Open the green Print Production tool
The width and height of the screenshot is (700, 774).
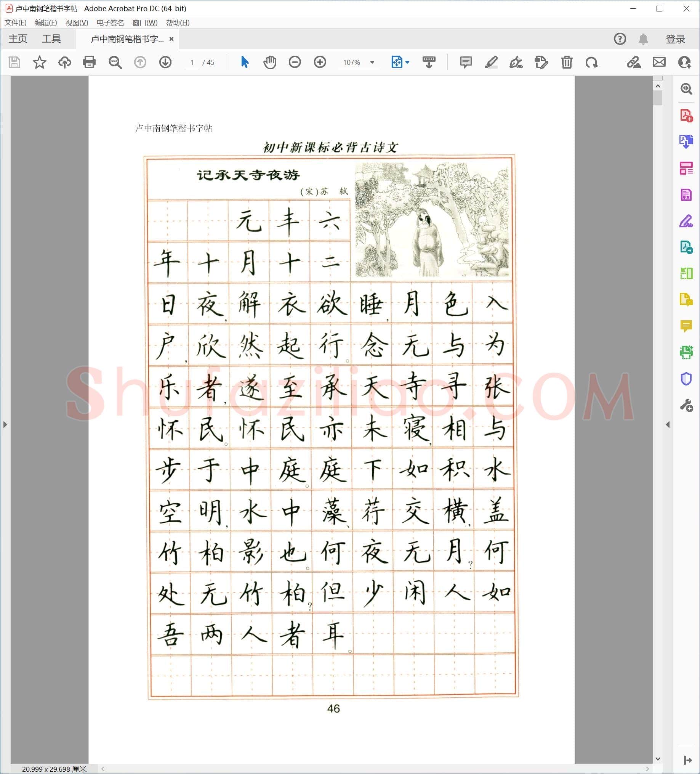click(x=686, y=352)
